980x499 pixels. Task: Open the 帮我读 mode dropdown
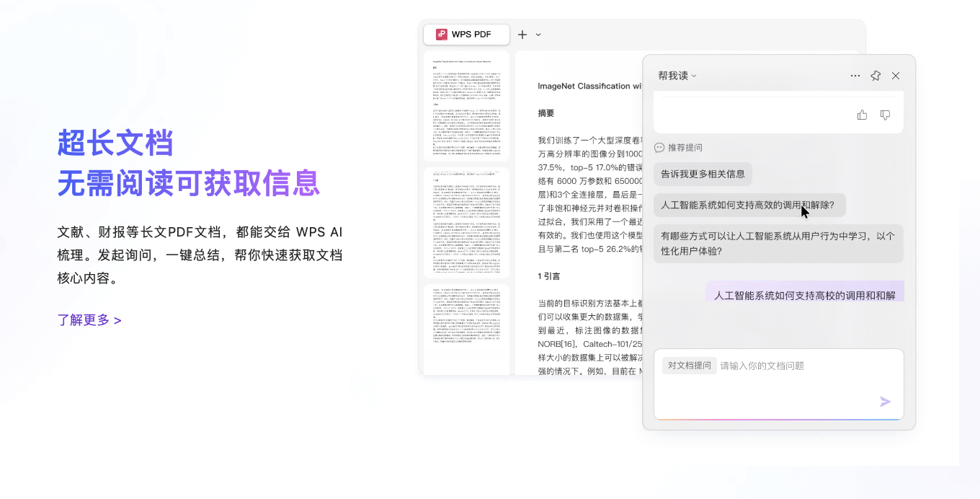[x=677, y=76]
